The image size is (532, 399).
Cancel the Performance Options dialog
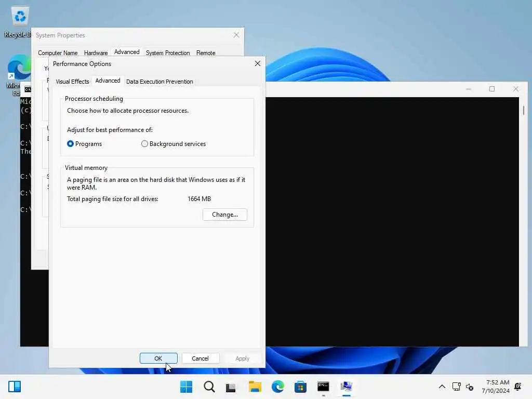(200, 358)
